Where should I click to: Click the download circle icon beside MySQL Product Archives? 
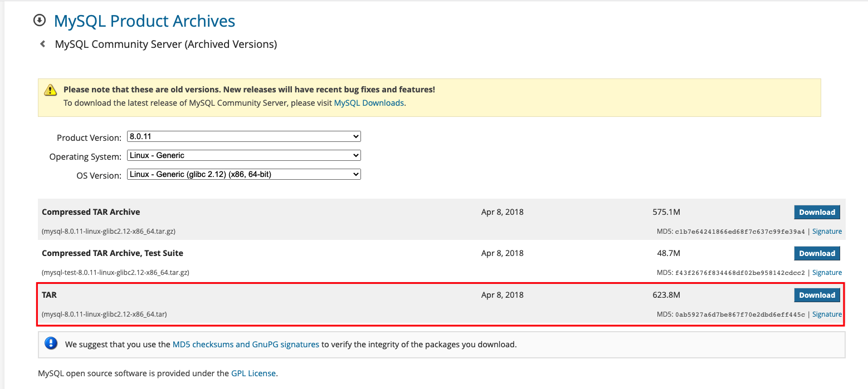coord(40,21)
